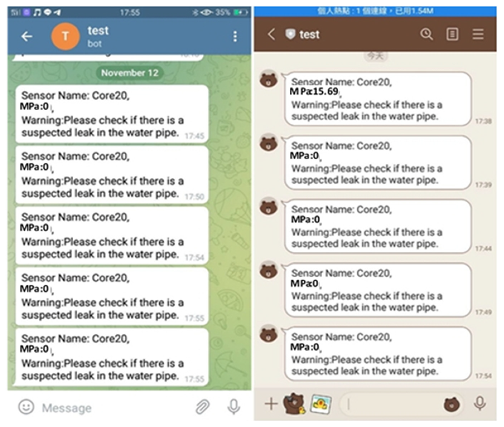This screenshot has width=504, height=427.
Task: Open the Telegram three-dot options menu
Action: [x=235, y=36]
